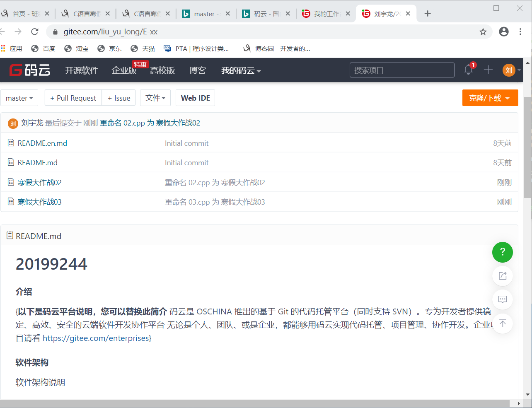The image size is (532, 408).
Task: Open Initial commit in the README.en.md row
Action: [x=186, y=143]
